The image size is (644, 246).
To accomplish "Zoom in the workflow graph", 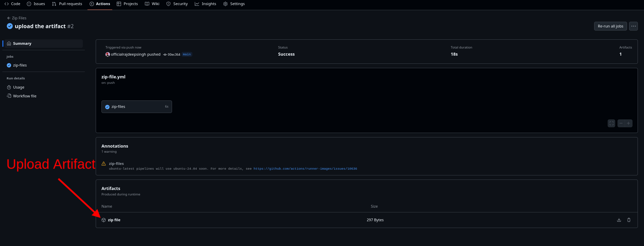I will point(628,123).
